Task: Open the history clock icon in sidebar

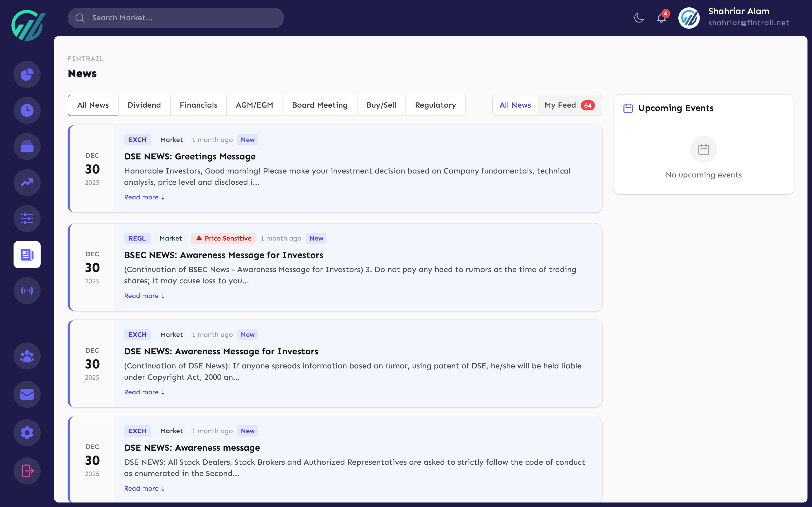Action: 27,110
